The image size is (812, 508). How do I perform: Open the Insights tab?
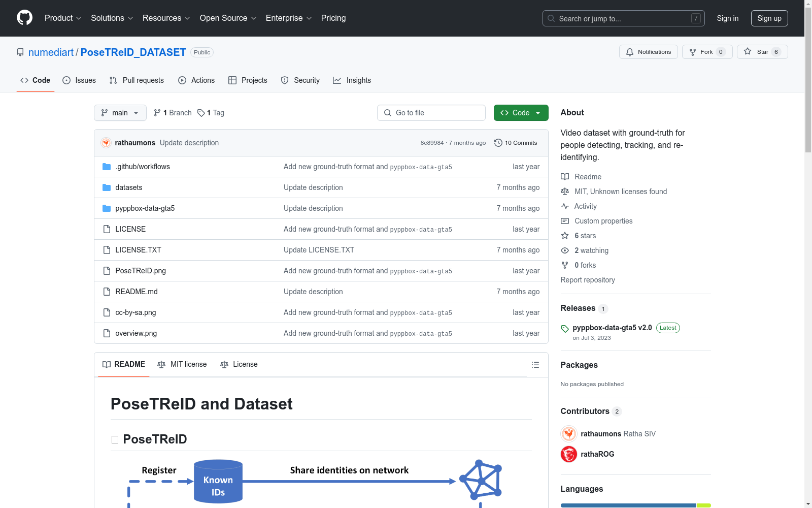click(x=352, y=80)
